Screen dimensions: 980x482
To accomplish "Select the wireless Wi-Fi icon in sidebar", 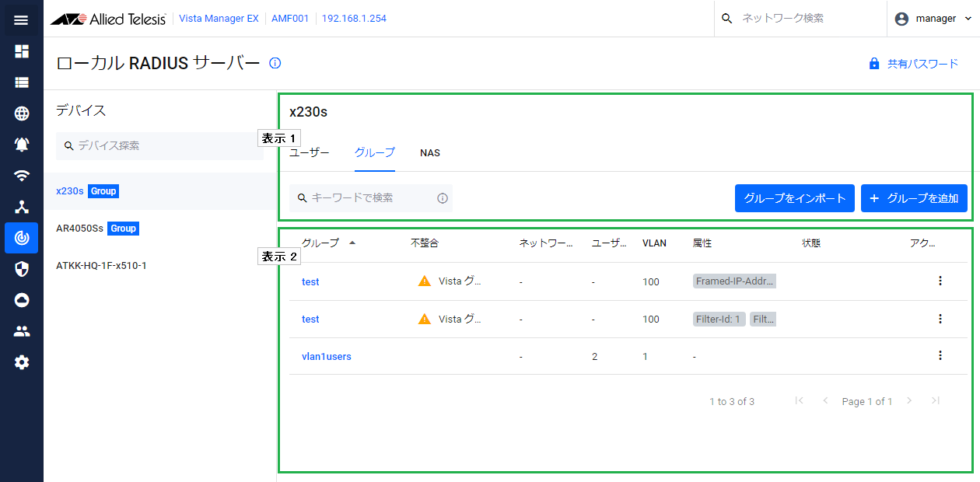I will [21, 176].
